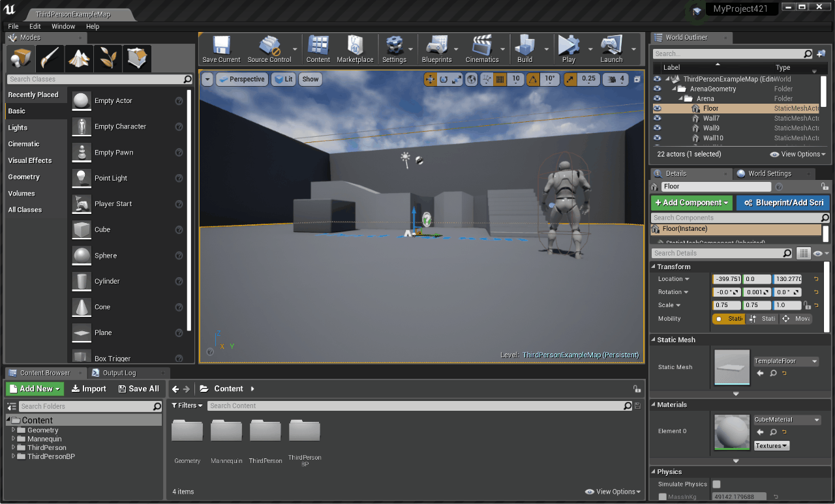Enable the Simulate Physics checkbox
Screen dimensions: 835x504
tap(716, 484)
